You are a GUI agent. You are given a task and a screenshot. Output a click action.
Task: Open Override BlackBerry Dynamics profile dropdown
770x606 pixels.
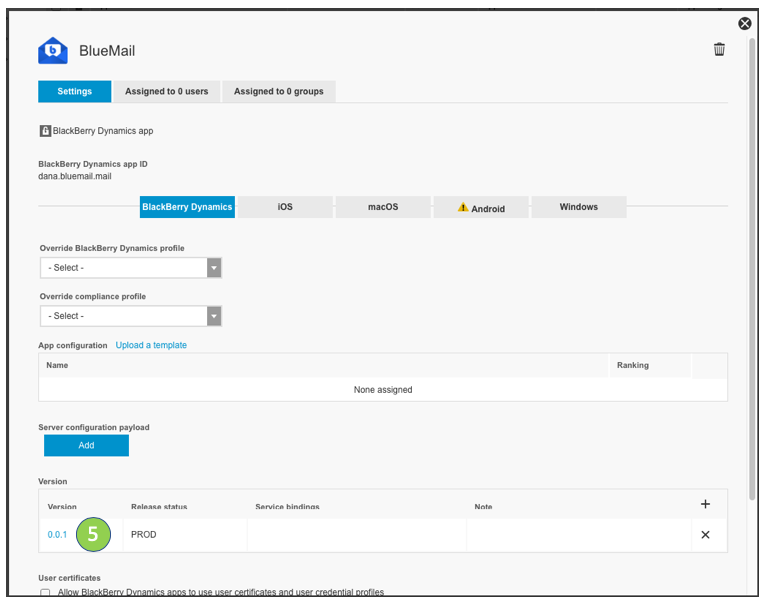(130, 268)
